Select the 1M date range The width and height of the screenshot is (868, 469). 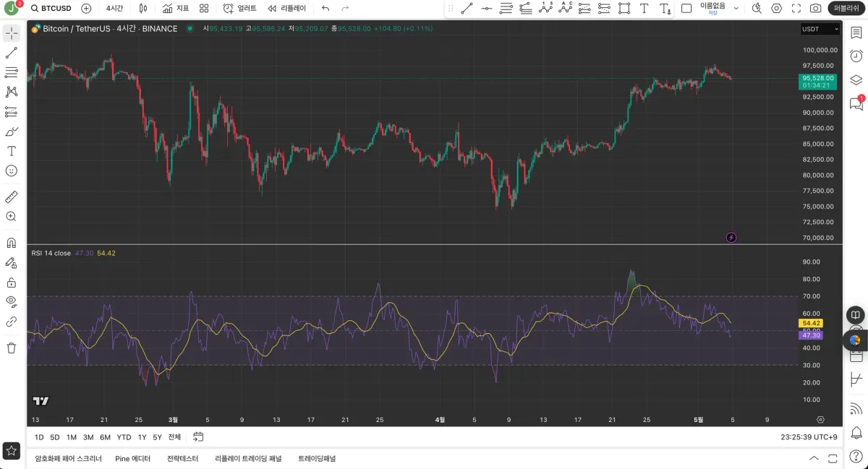72,437
